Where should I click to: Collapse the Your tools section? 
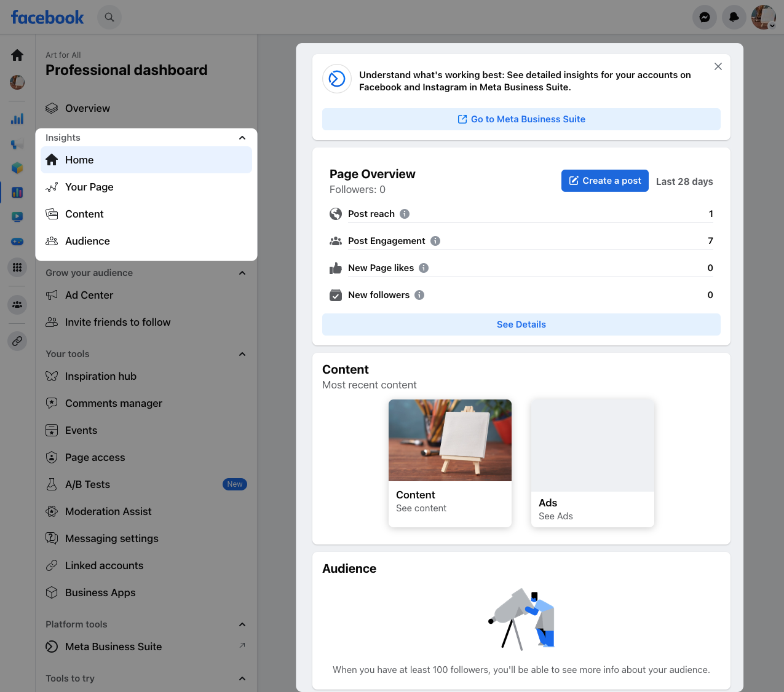click(242, 354)
